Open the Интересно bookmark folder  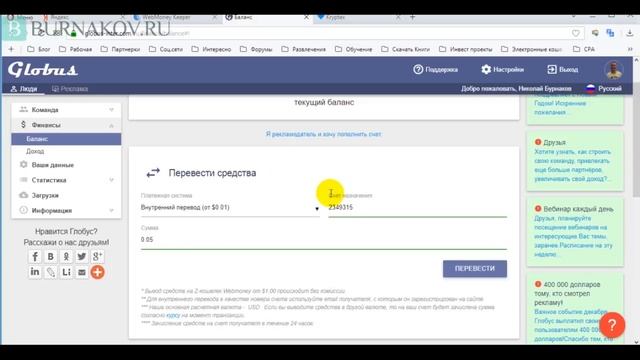[211, 49]
